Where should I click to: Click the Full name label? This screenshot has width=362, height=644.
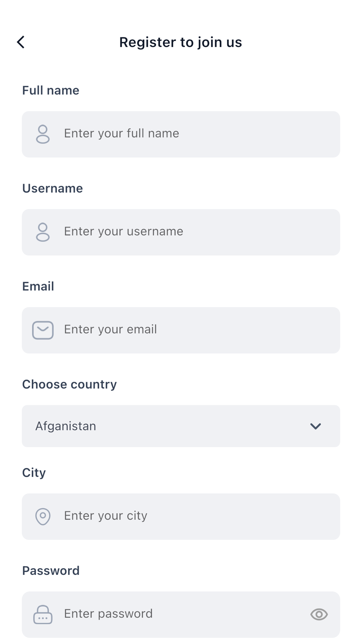pyautogui.click(x=51, y=91)
